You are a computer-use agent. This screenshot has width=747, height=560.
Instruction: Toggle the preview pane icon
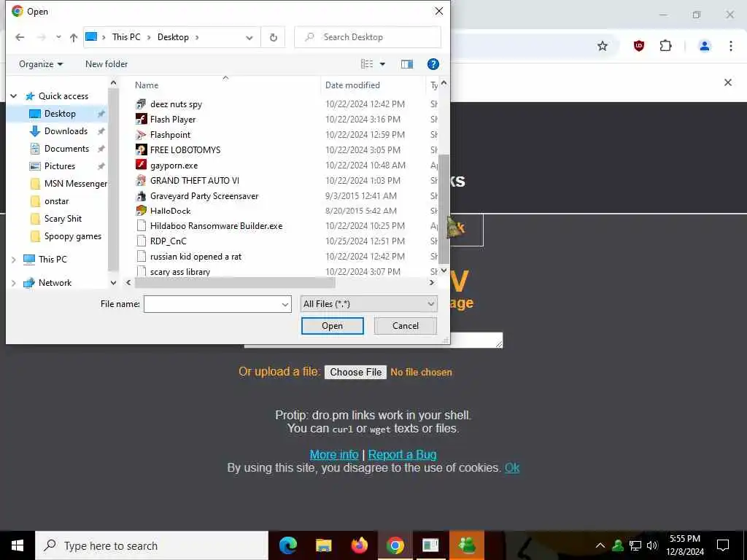click(x=407, y=64)
